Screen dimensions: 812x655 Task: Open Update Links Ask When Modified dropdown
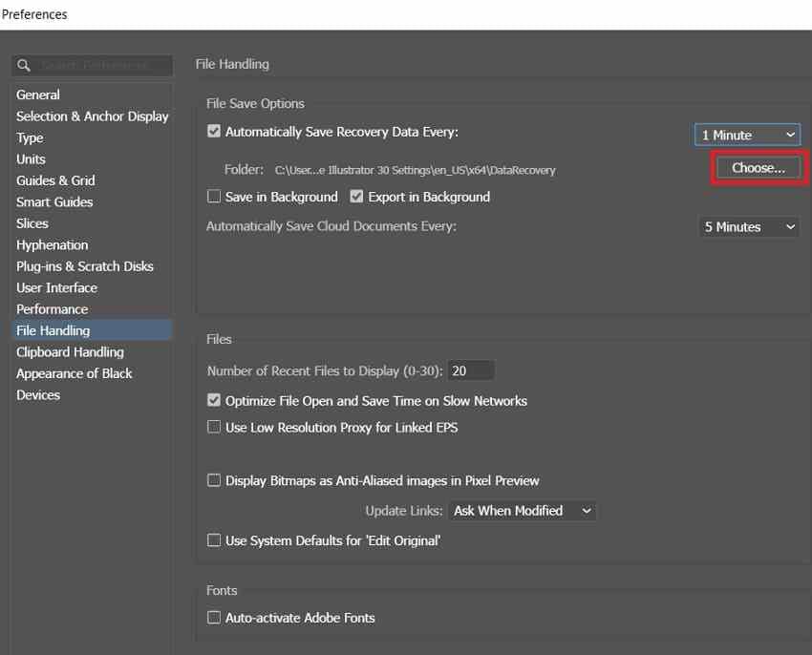point(522,511)
